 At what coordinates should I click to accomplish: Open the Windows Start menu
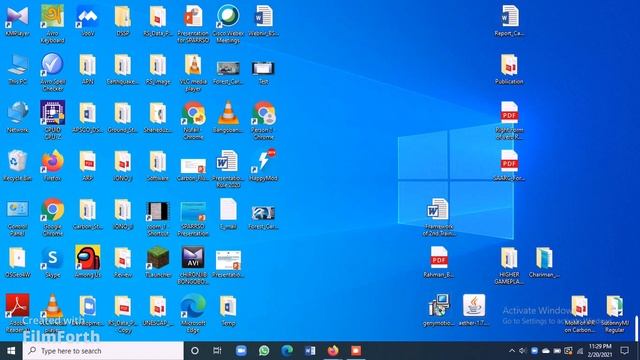pos(11,351)
